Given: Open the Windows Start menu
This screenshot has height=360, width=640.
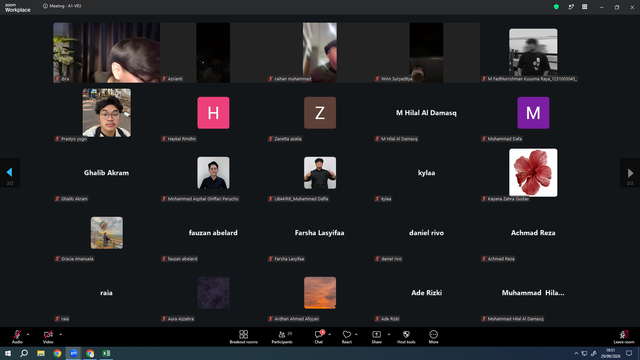Looking at the screenshot, I should 8,353.
